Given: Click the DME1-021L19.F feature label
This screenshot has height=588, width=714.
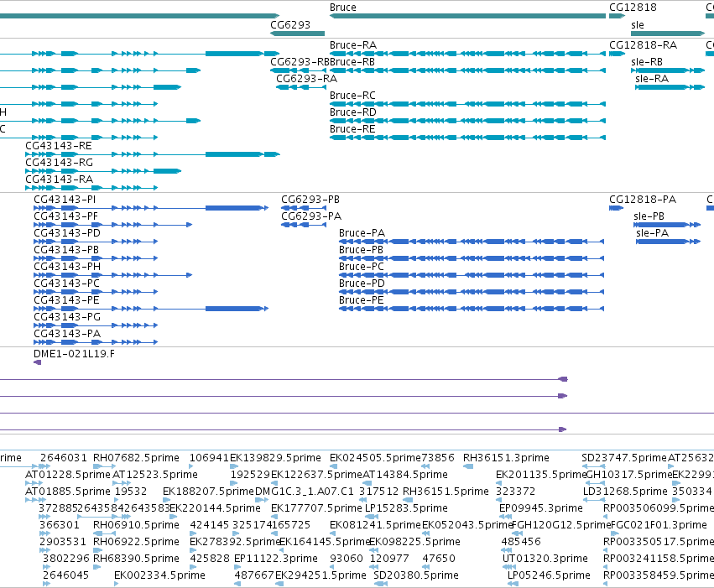Looking at the screenshot, I should click(74, 354).
